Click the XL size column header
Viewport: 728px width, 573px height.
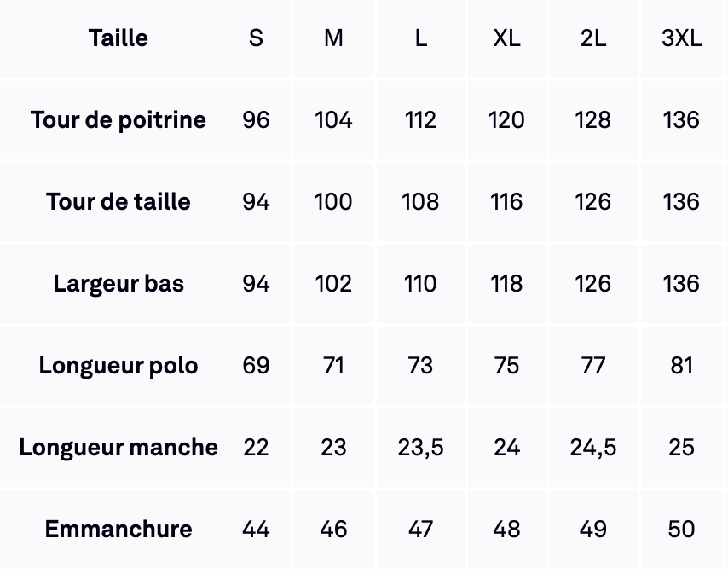506,38
